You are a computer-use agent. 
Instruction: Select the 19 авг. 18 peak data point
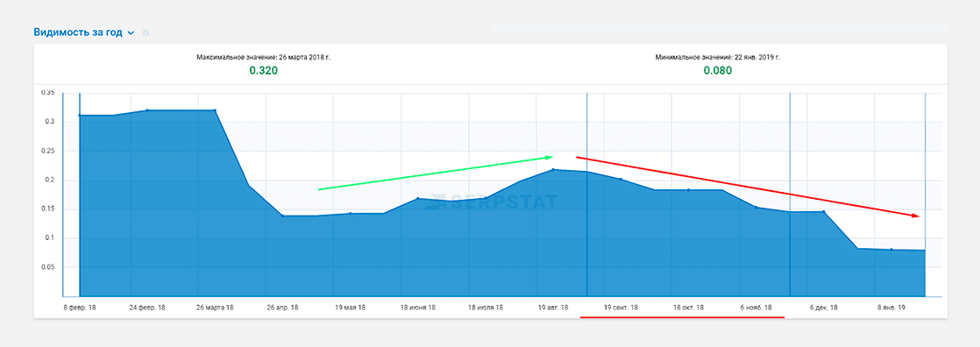(x=553, y=169)
